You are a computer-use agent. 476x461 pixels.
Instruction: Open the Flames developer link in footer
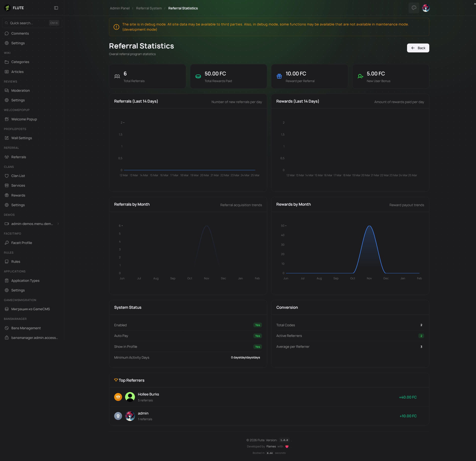point(271,446)
